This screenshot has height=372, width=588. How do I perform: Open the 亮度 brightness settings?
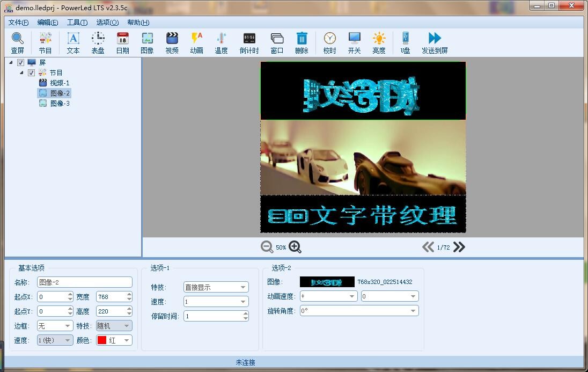coord(379,42)
